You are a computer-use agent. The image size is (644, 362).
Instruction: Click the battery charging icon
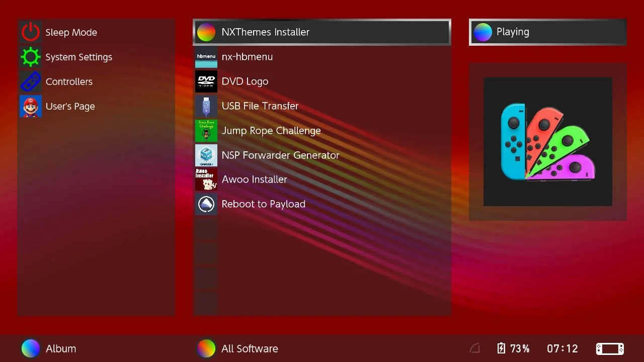501,348
